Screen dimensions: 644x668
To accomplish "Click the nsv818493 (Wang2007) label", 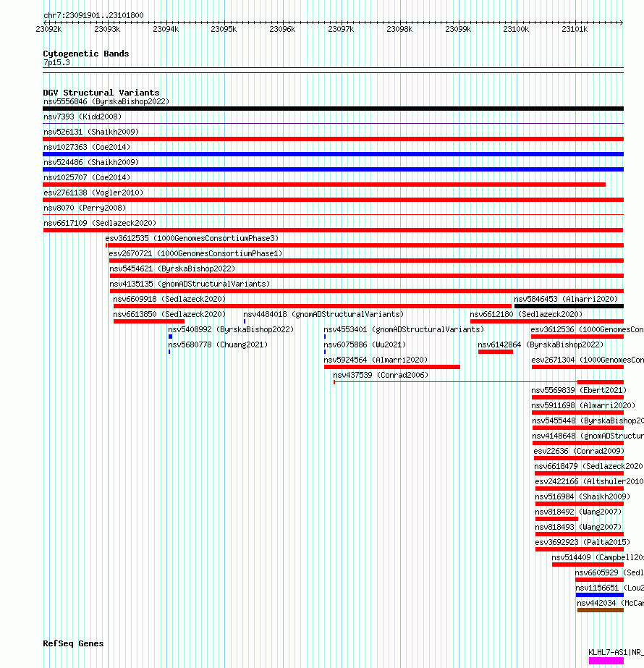I will [x=578, y=528].
